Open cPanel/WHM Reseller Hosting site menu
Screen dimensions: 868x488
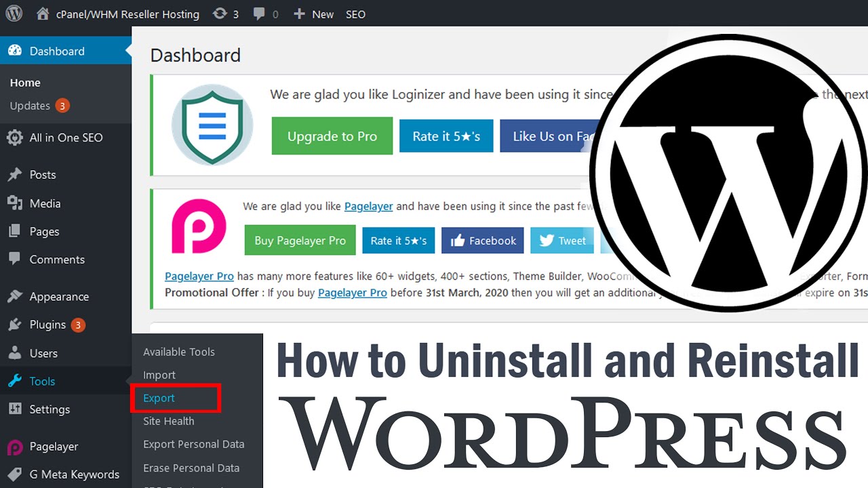coord(118,14)
